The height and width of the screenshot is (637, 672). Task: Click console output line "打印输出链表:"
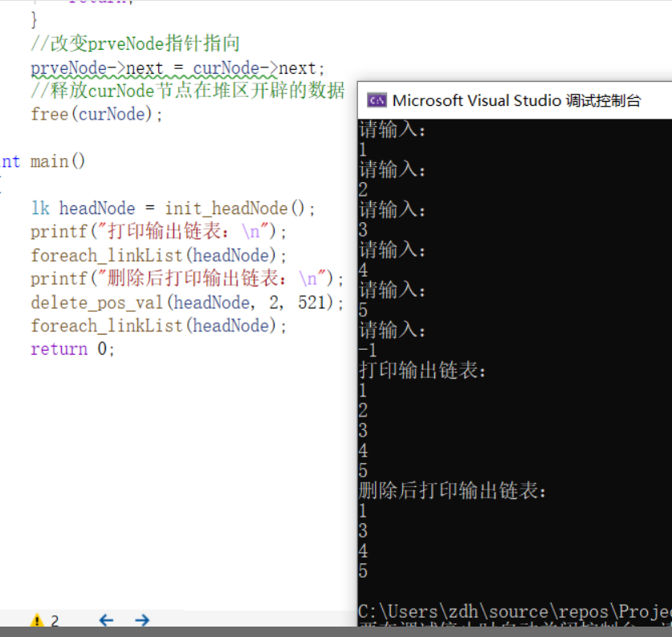422,370
